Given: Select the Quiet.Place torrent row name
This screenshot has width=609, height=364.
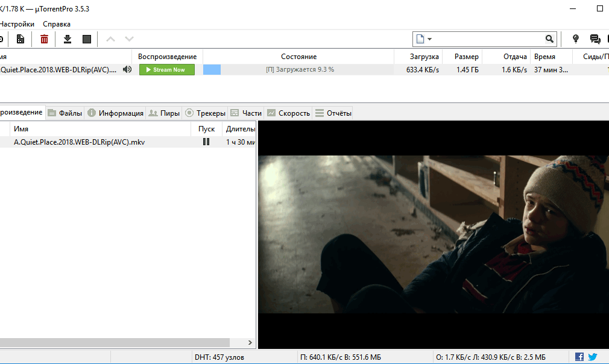Looking at the screenshot, I should click(x=58, y=70).
